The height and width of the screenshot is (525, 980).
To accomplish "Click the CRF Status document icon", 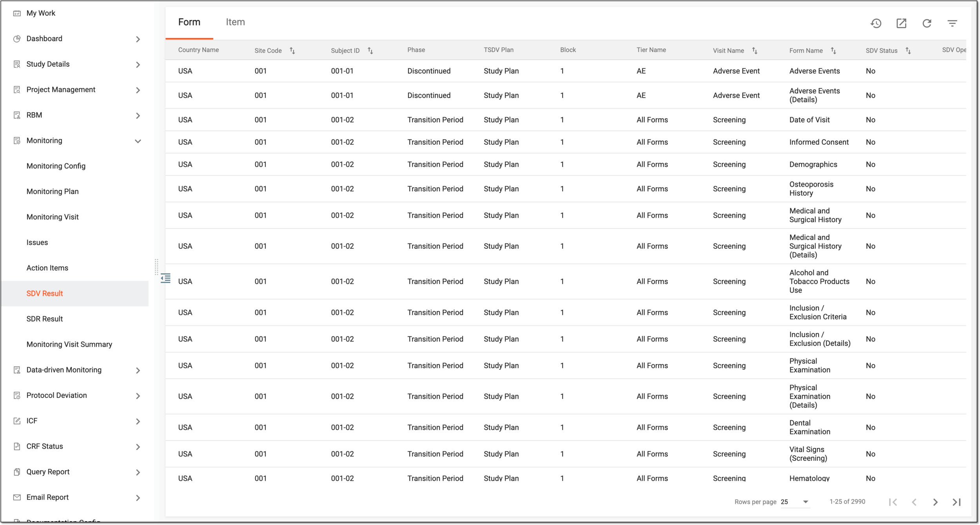I will [x=17, y=447].
